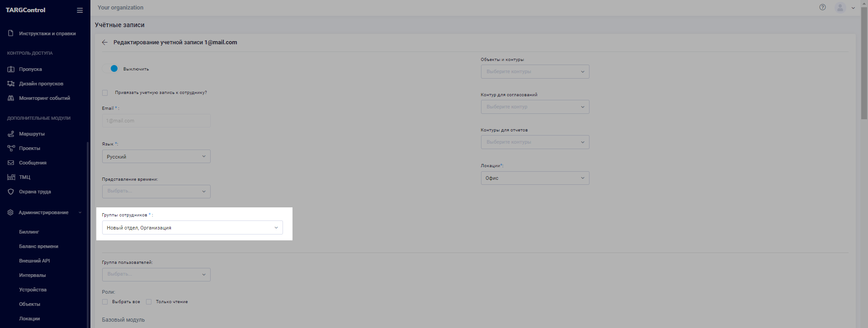Image resolution: width=868 pixels, height=328 pixels.
Task: Click the Пропуска badge icon
Action: (x=11, y=69)
